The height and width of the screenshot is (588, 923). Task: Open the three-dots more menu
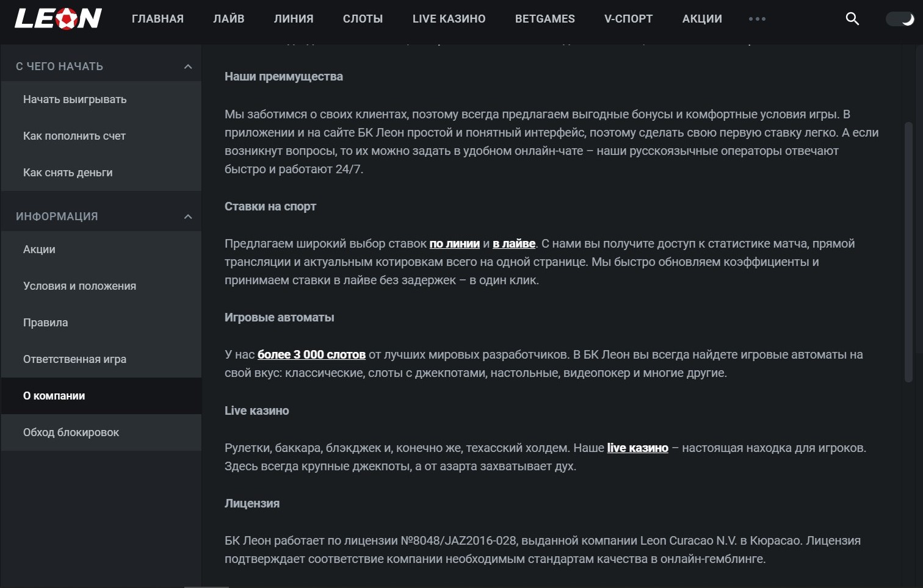757,19
